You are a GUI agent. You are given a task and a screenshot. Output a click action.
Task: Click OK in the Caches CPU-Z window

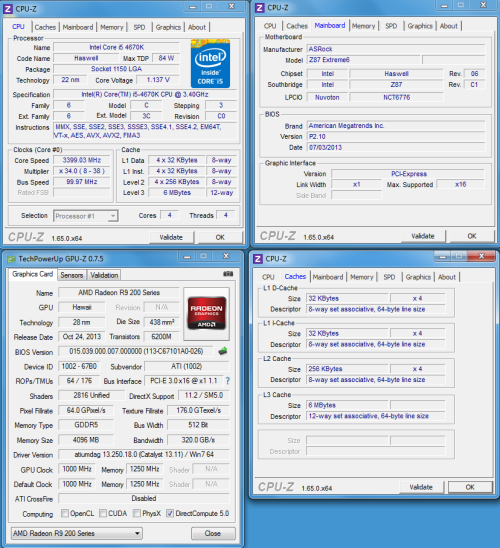click(x=470, y=487)
